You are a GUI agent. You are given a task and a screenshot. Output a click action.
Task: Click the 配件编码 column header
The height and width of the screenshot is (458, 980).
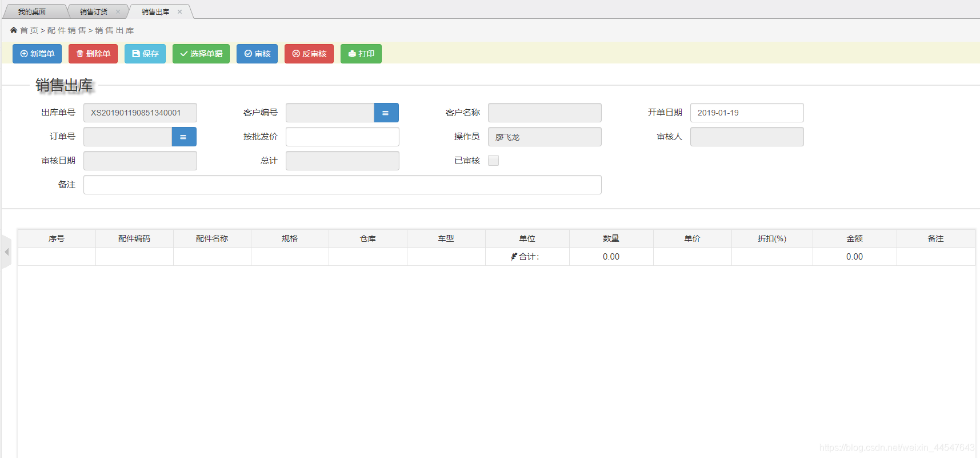click(x=134, y=238)
